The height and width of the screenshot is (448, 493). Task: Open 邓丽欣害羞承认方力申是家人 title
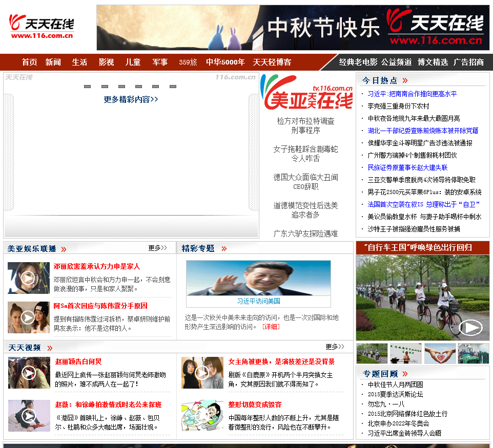pos(97,266)
